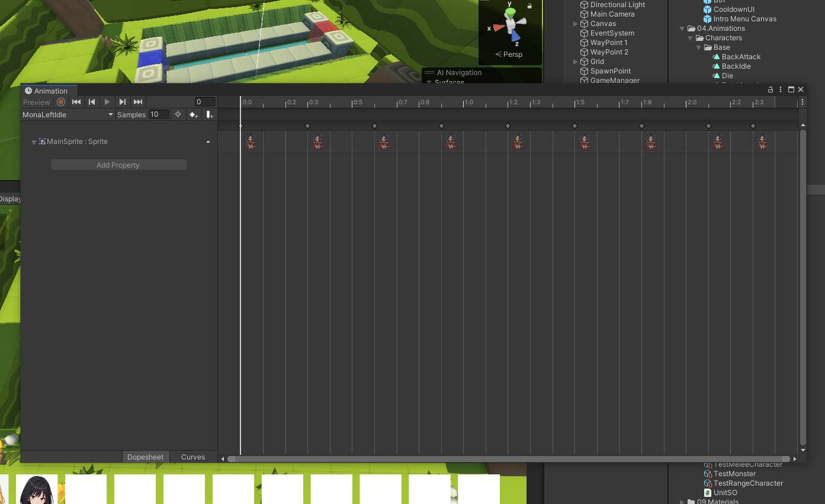Click the horizontal timeline zoom scrollbar
The height and width of the screenshot is (504, 825).
coord(508,459)
